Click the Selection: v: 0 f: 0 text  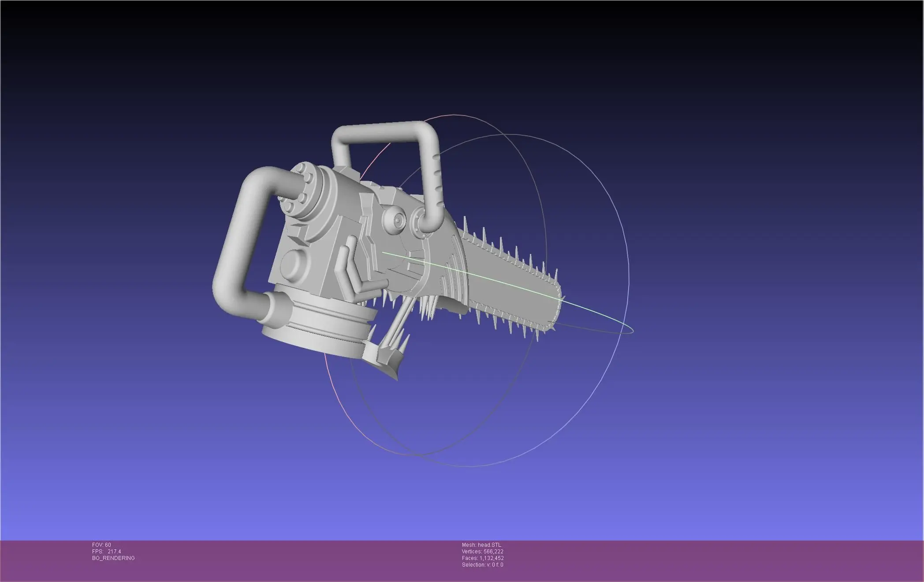pos(482,565)
